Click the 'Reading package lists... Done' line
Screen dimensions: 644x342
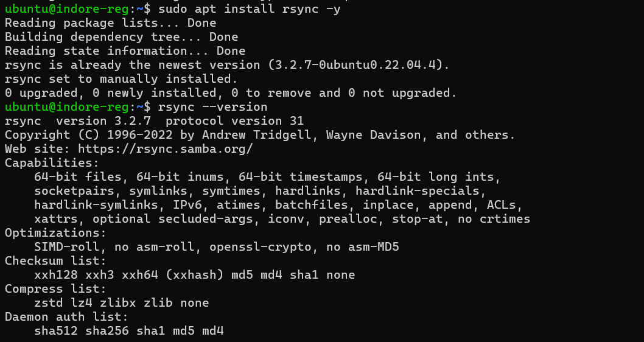(x=110, y=23)
